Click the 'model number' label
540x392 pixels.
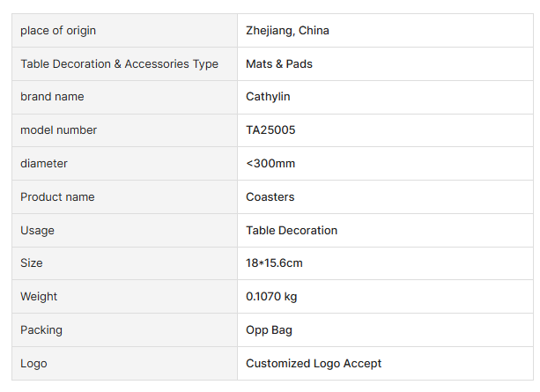coord(58,130)
